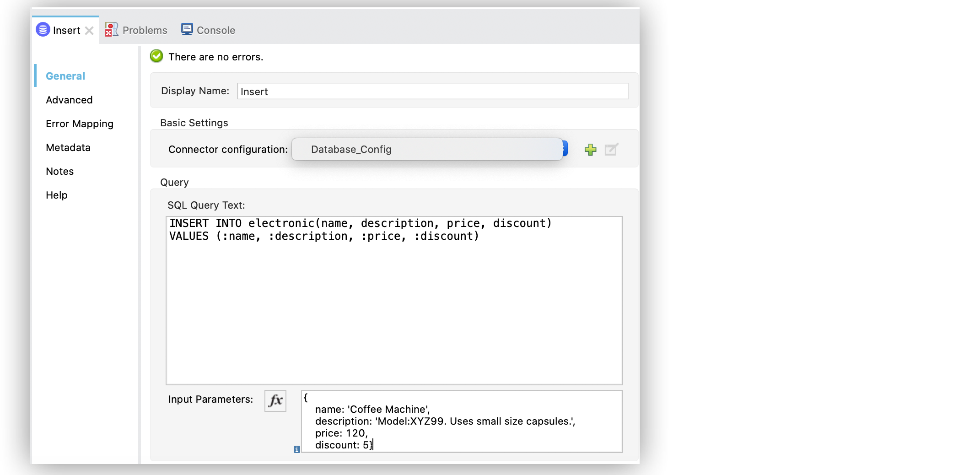This screenshot has width=980, height=475.
Task: Open the Error Mapping section
Action: point(79,124)
